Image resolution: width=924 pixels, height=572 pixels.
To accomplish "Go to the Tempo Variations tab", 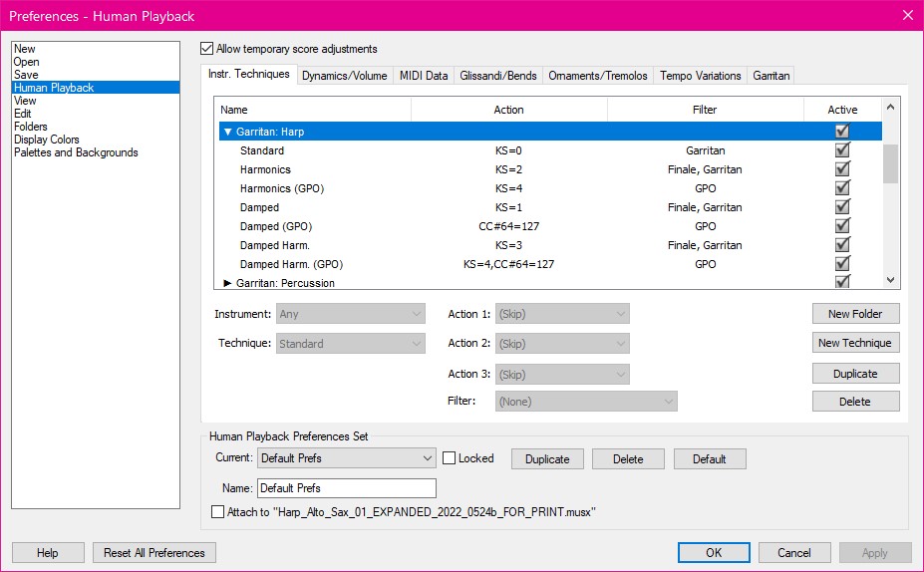I will point(700,76).
